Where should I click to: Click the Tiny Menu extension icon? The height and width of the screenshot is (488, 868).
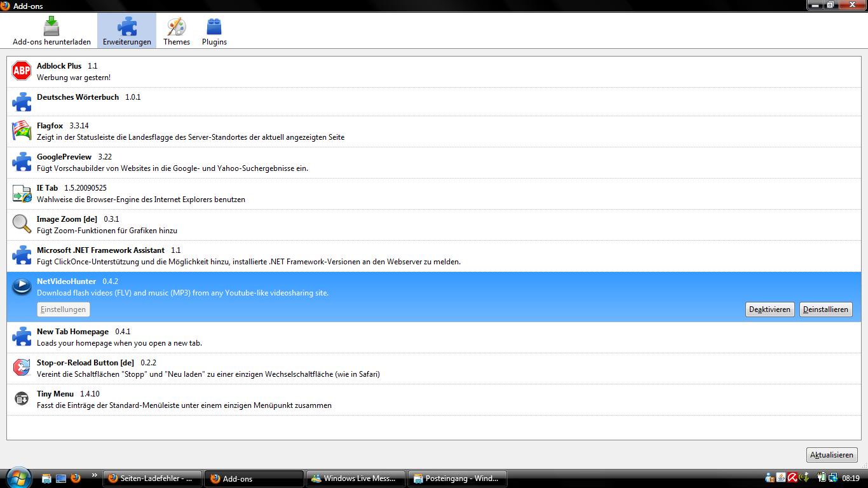coord(22,399)
